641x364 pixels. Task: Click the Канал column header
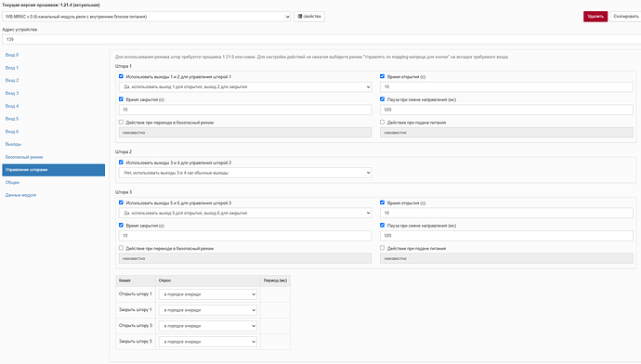point(124,280)
